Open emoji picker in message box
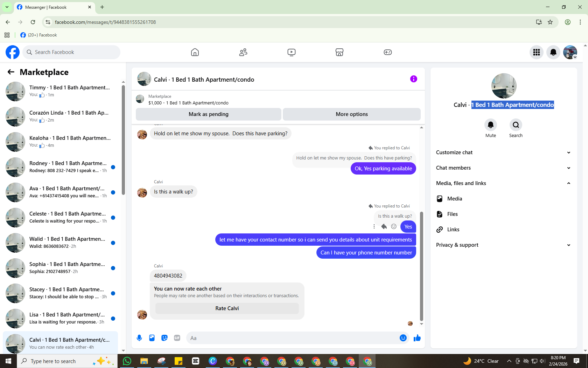 tap(403, 338)
